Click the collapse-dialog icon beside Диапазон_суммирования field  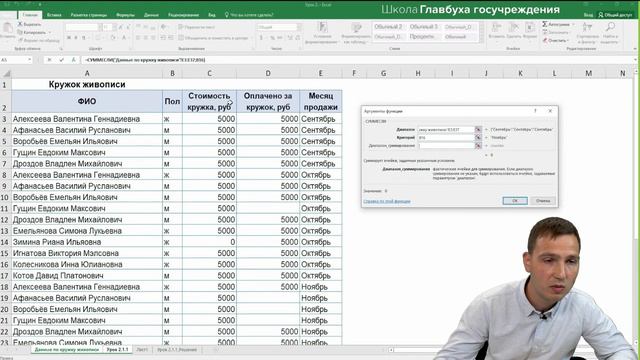[x=478, y=146]
